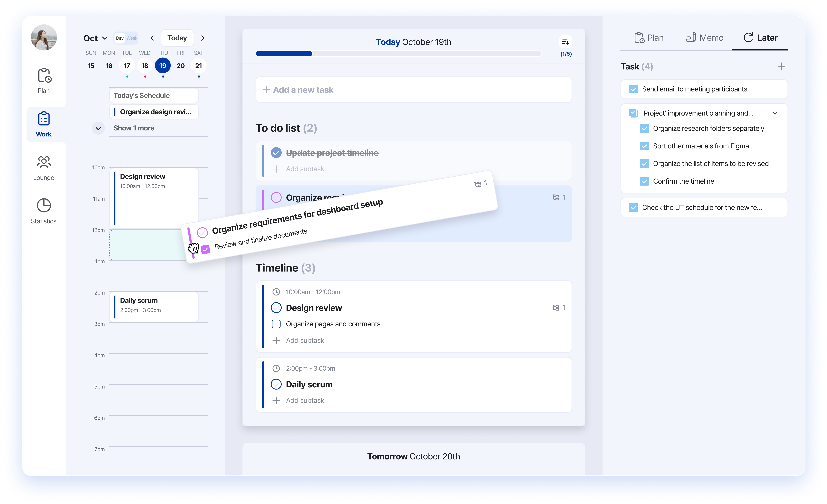Open Design review calendar event block
Viewport: 827px width, 504px height.
154,198
